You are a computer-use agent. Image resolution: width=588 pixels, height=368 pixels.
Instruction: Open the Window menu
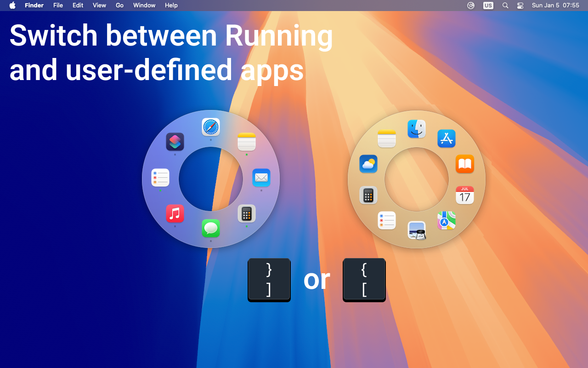[144, 6]
